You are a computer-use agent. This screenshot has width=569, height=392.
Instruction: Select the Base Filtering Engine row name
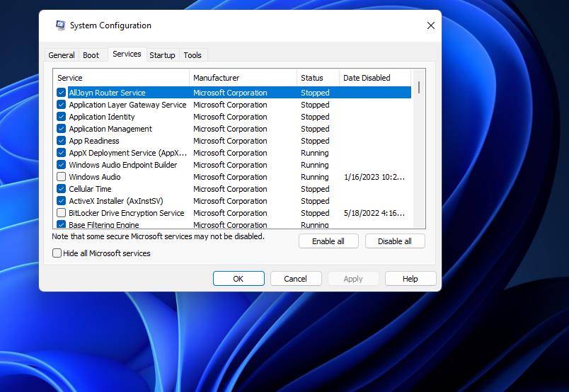(x=104, y=225)
